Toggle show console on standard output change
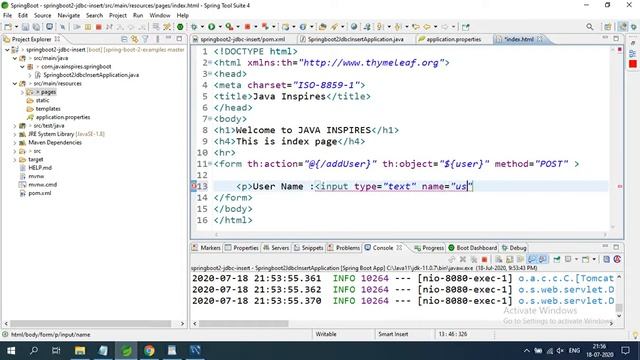640x360 pixels. [x=532, y=259]
